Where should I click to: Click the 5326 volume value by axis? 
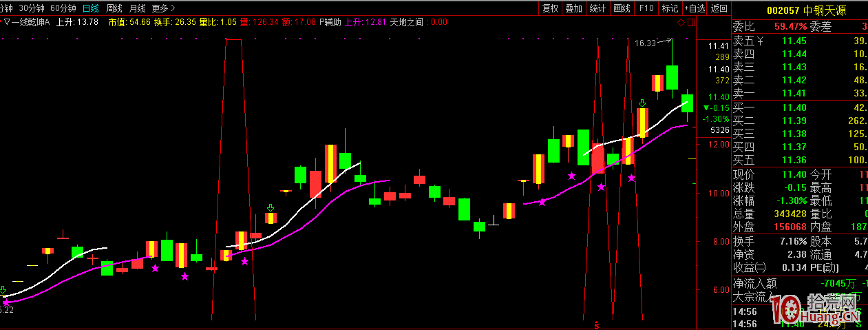point(720,130)
